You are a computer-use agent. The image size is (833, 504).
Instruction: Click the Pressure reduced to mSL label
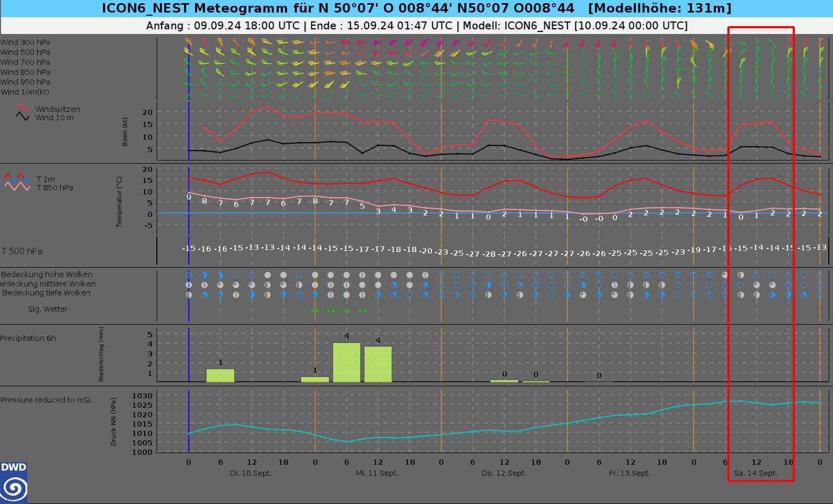(x=46, y=400)
